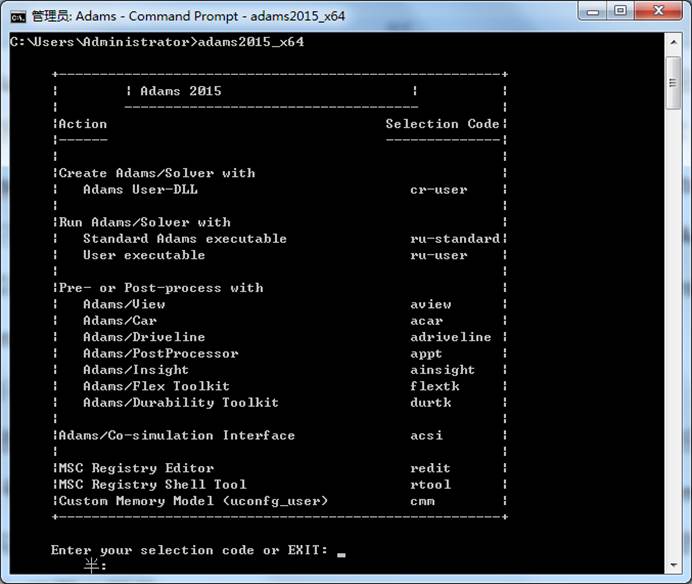Click the 'Adams/Car' entry
Screen dimensions: 692x584
(x=120, y=320)
